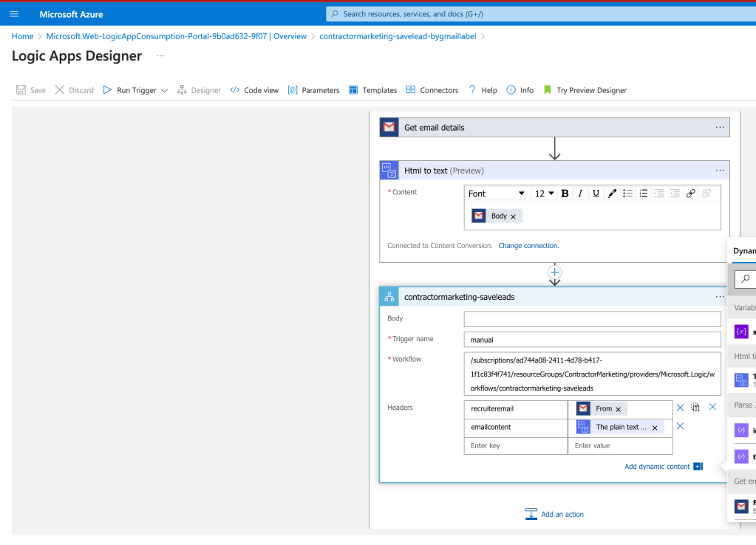Select the Dynamic content tab

(x=744, y=251)
